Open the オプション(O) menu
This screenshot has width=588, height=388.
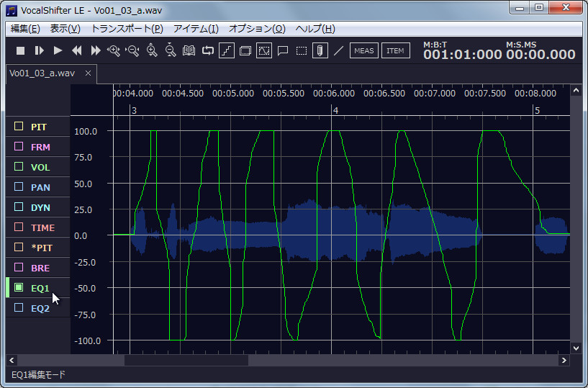[x=257, y=29]
